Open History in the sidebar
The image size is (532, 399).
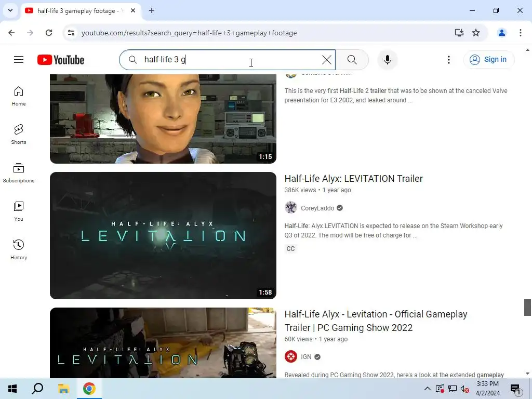point(19,250)
